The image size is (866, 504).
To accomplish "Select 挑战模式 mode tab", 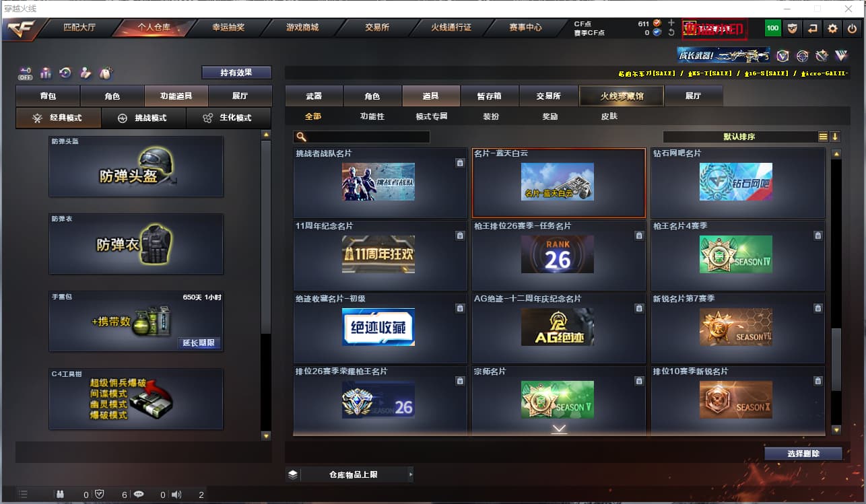I will (x=143, y=118).
